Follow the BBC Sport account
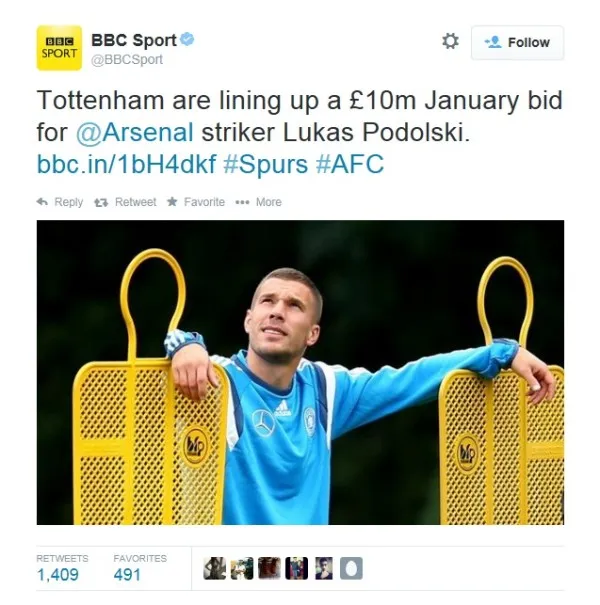Viewport: 600px width, 605px height. tap(517, 42)
